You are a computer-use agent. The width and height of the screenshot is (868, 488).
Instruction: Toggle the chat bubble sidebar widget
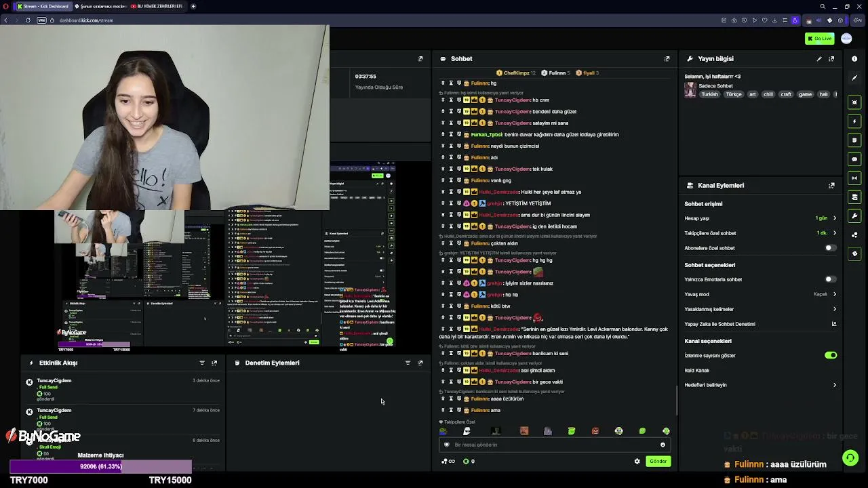coord(854,159)
